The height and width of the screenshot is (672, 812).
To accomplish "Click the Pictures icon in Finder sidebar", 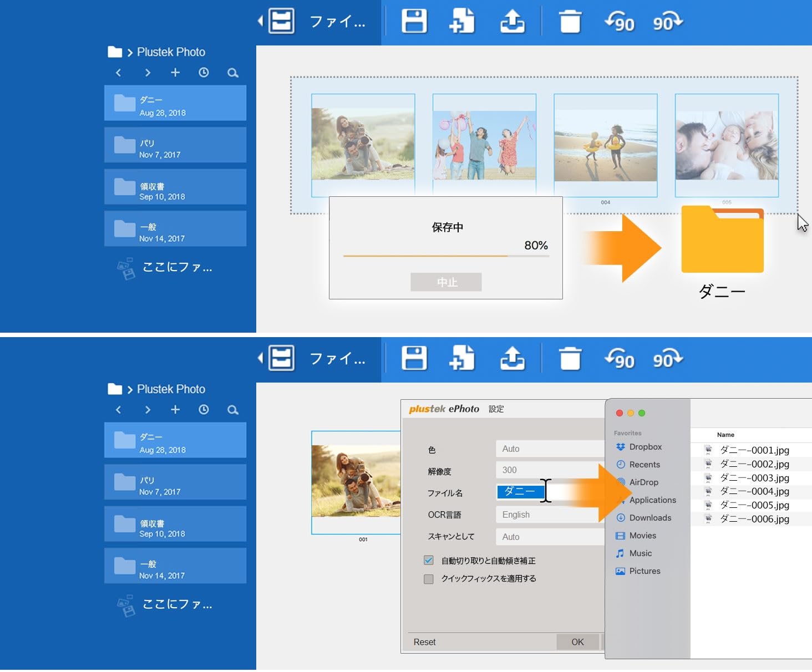I will [x=620, y=571].
